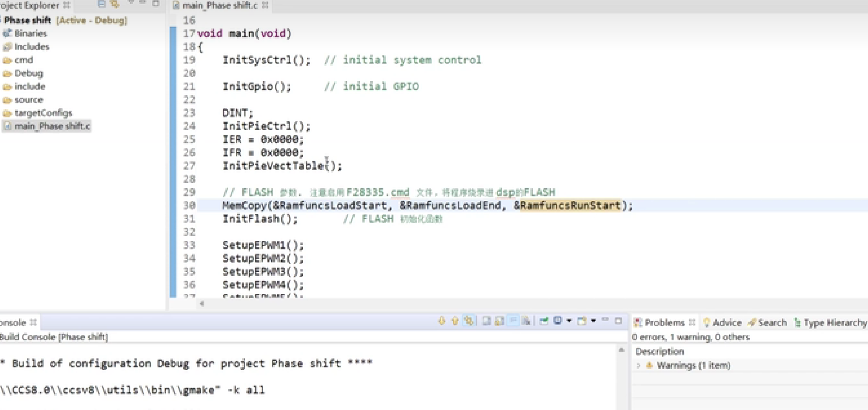
Task: Click the IFR = 0x0000; statement
Action: (263, 153)
